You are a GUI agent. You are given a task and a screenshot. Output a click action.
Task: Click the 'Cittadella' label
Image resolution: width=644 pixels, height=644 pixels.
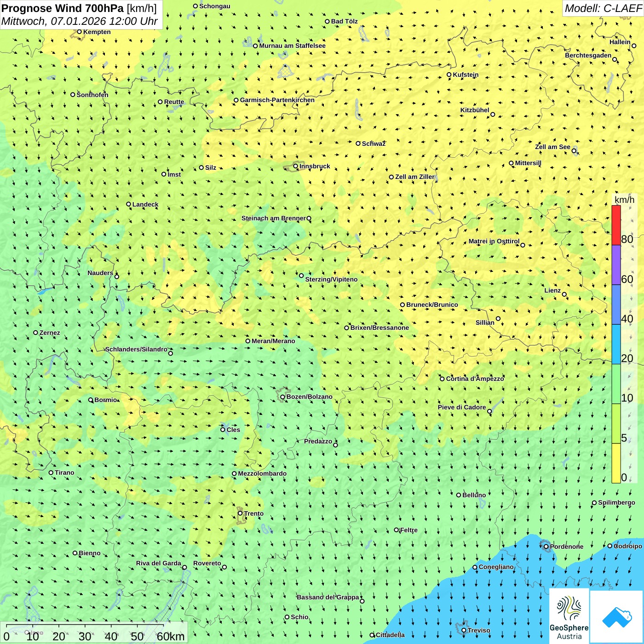pyautogui.click(x=390, y=635)
